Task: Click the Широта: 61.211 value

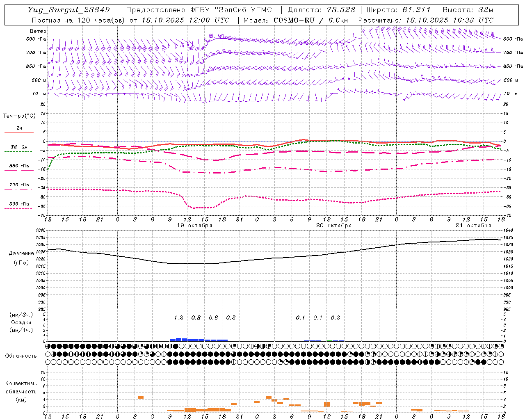Action: [x=398, y=10]
